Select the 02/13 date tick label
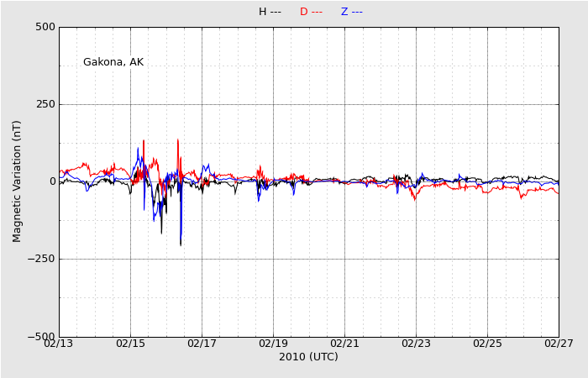 click(x=59, y=343)
